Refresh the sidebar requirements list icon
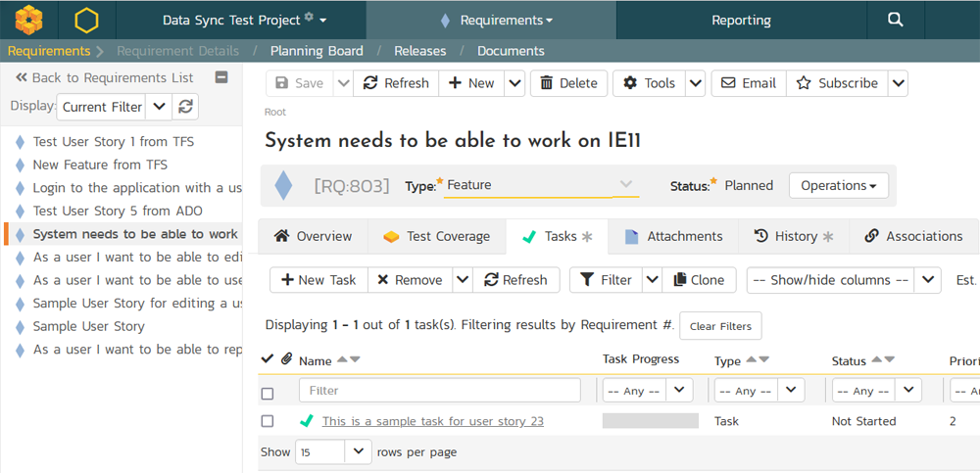The width and height of the screenshot is (980, 473). [185, 107]
